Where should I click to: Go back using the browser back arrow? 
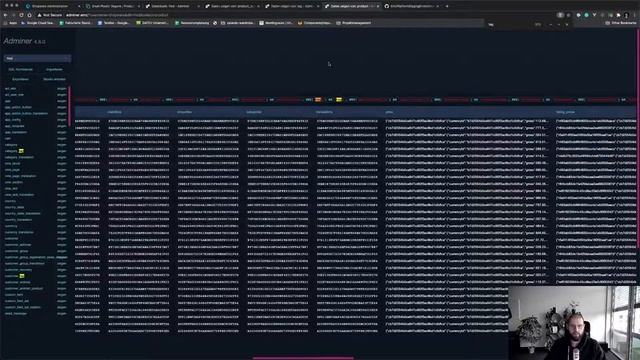[5, 15]
